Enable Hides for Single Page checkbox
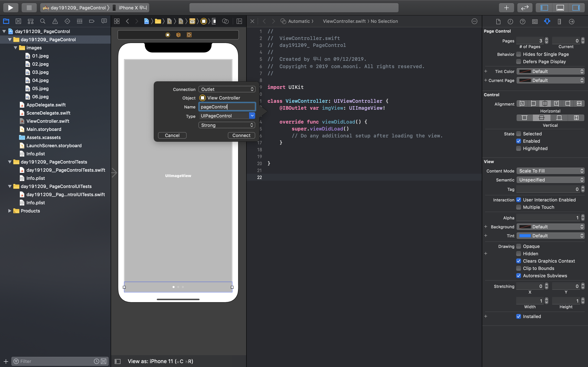Screen dimensions: 588x367 [519, 54]
